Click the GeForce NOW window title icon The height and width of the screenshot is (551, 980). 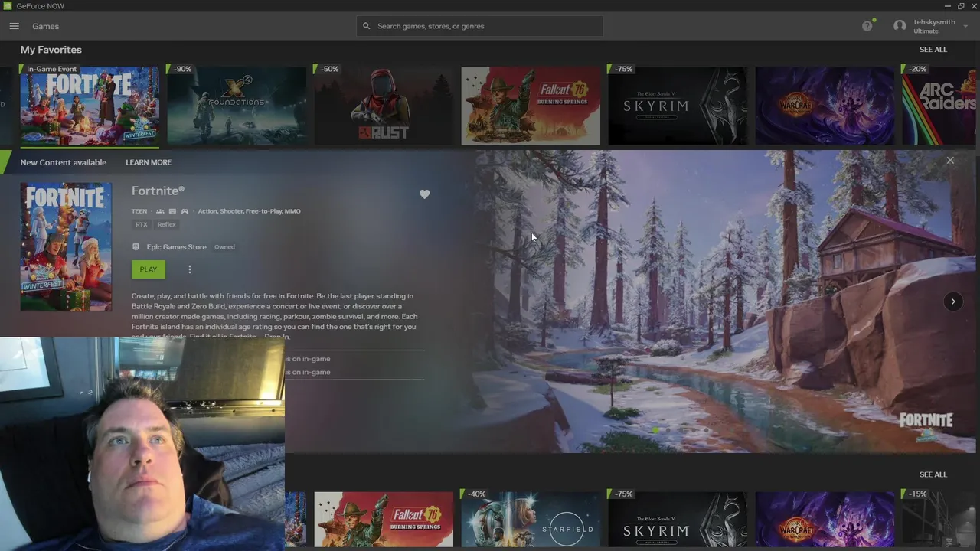pos(8,6)
